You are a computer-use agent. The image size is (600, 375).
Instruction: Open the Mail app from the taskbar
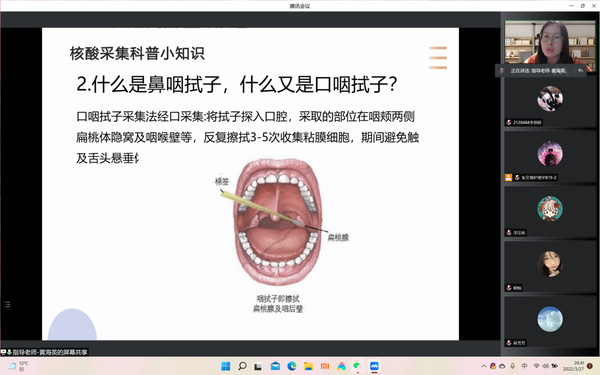point(275,366)
